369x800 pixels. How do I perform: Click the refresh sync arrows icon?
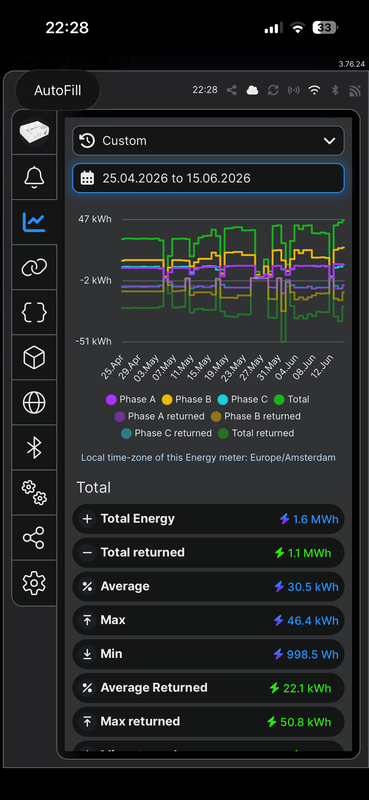273,90
